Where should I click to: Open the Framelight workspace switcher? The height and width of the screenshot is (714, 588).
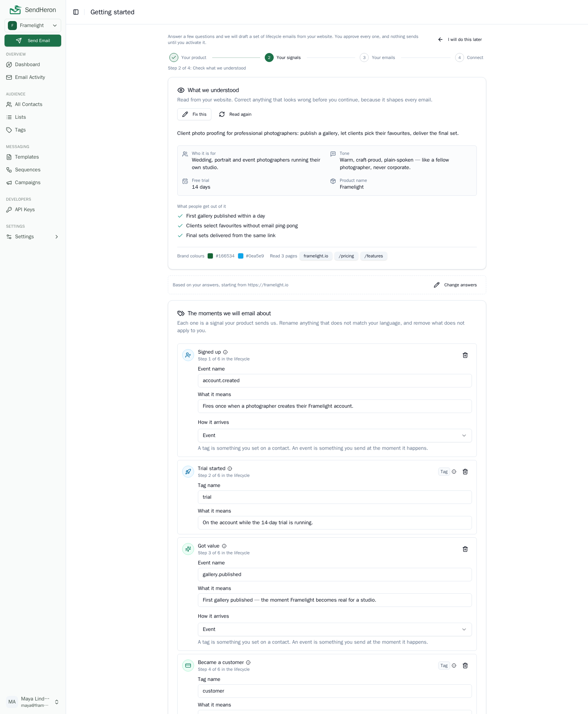(33, 26)
